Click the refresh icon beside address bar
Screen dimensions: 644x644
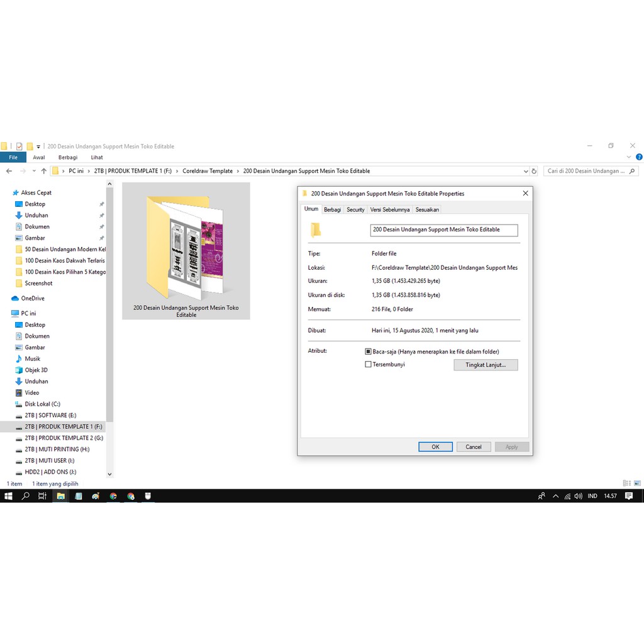534,171
